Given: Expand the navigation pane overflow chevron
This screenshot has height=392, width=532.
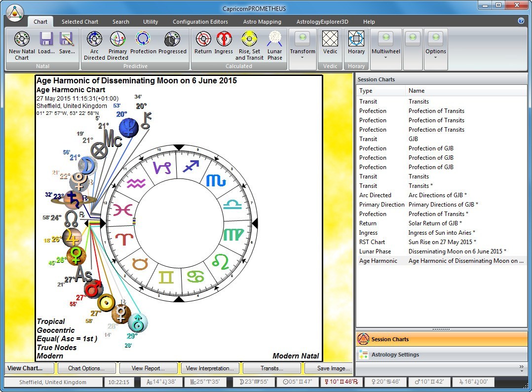Looking at the screenshot, I should click(522, 369).
